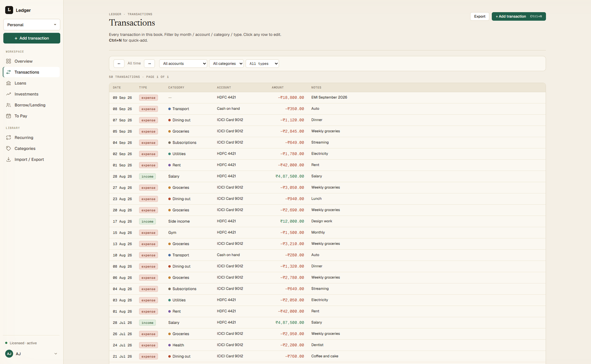Click the top-right Add transaction Ctrl+N button
The height and width of the screenshot is (364, 591).
tap(519, 17)
